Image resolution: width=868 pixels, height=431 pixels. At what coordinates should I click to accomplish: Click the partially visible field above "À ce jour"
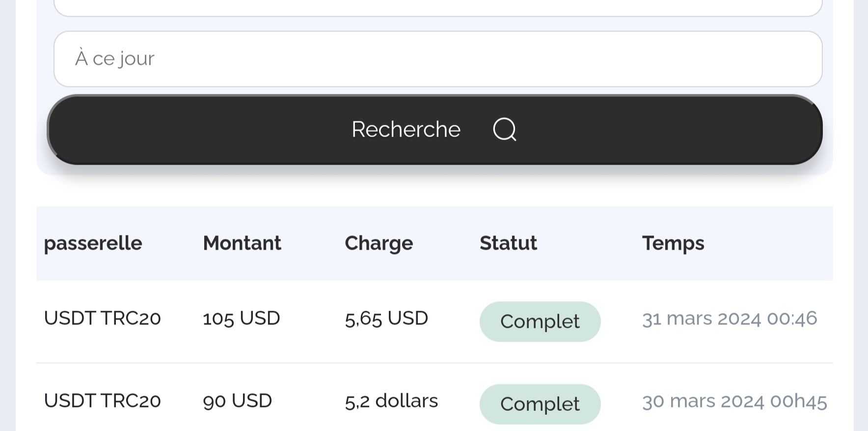(x=438, y=7)
